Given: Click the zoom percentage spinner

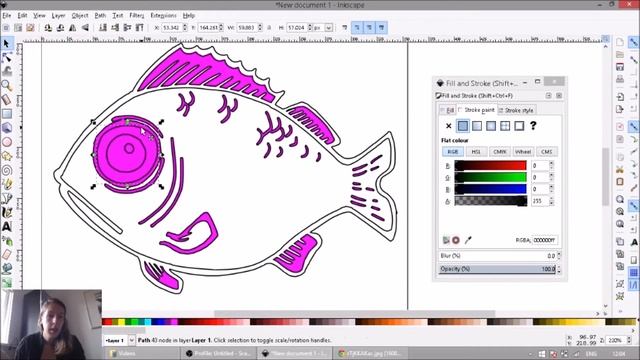Looking at the screenshot, I should pyautogui.click(x=629, y=340).
